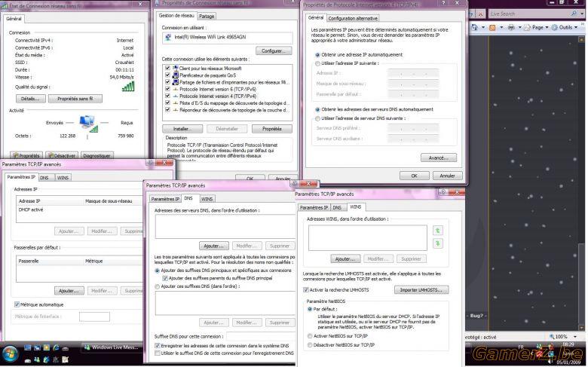Expand the Page menu dropdown

point(547,27)
